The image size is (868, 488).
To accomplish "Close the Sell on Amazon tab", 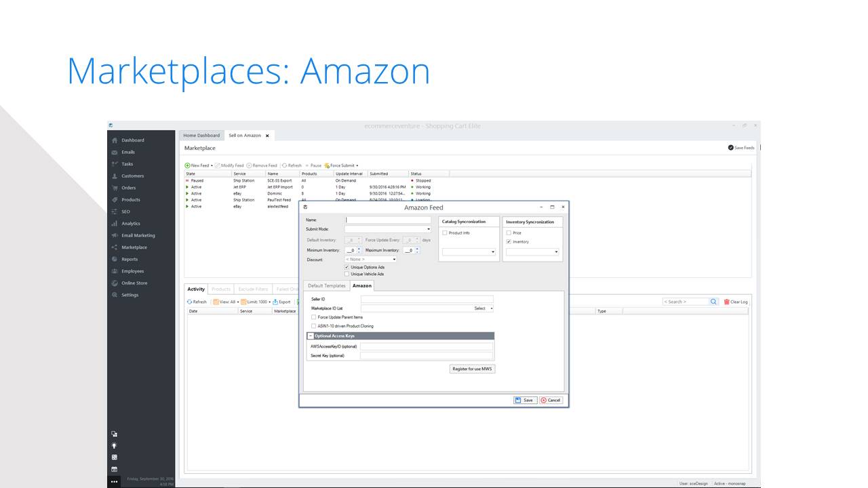I will pyautogui.click(x=267, y=136).
